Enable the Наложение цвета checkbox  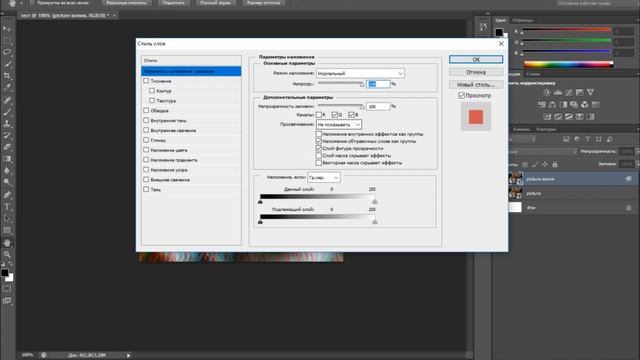click(x=146, y=150)
